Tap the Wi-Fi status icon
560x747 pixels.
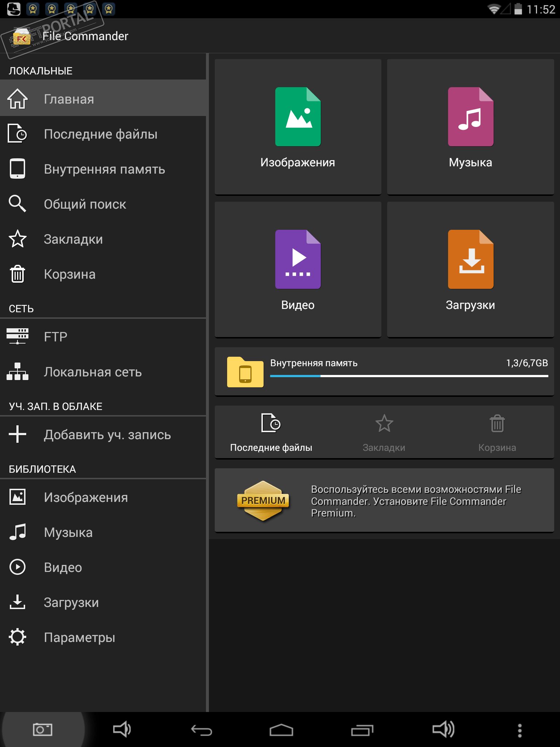(494, 9)
